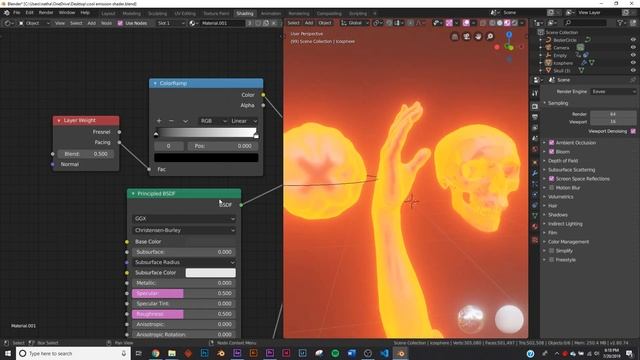Click the viewport pan hand icon
640x360 pixels.
point(478,37)
